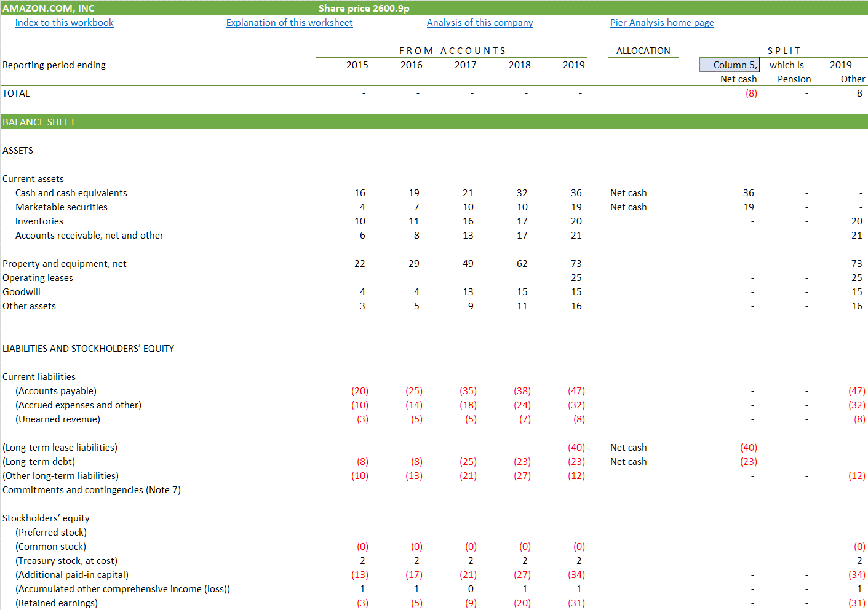Click the 2015 column header

[x=357, y=65]
